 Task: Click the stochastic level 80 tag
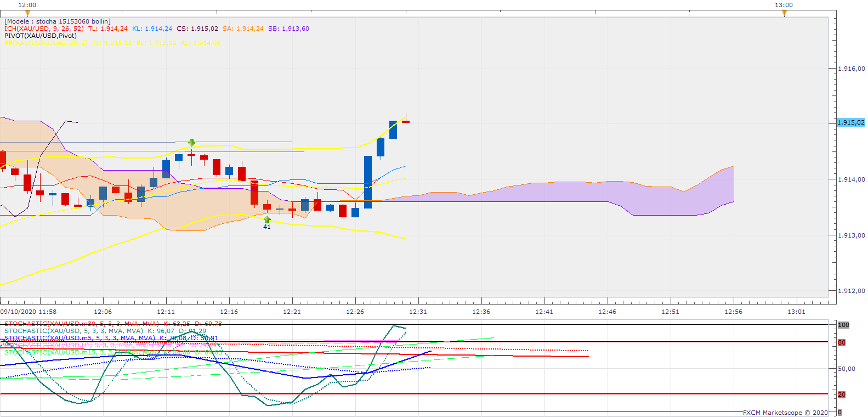click(x=842, y=342)
